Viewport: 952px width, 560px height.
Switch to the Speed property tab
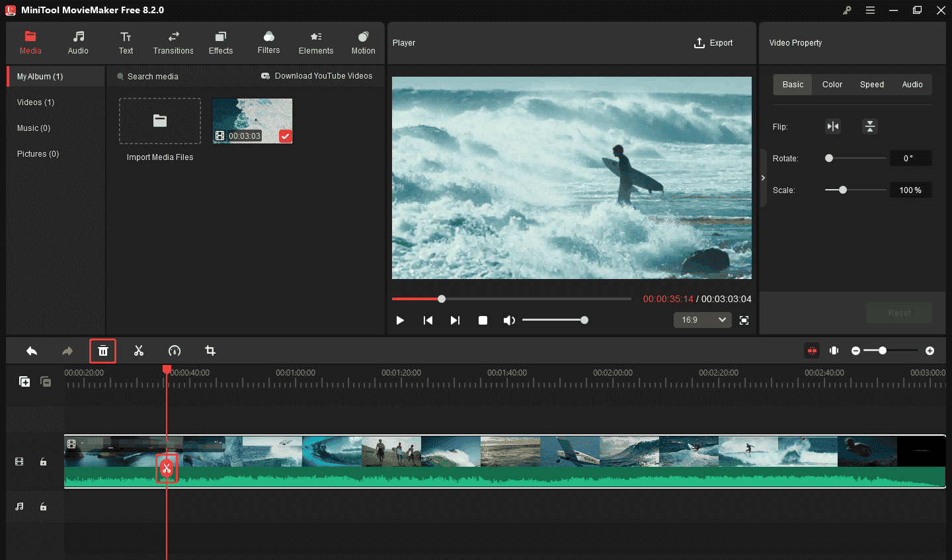[x=872, y=85]
